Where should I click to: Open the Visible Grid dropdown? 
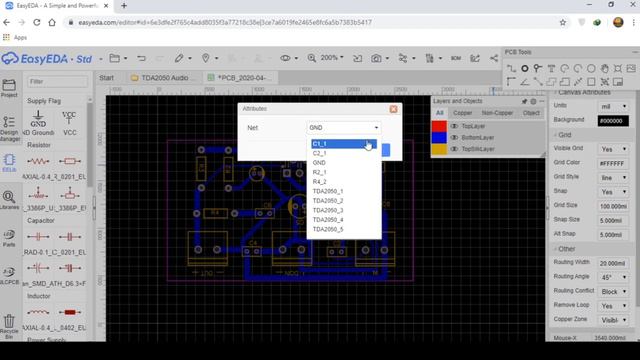pos(613,149)
